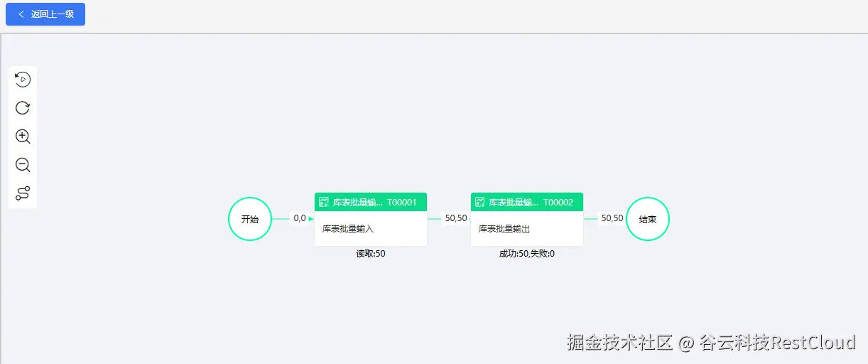Click the zoom out magnifier icon
868x364 pixels.
23,165
